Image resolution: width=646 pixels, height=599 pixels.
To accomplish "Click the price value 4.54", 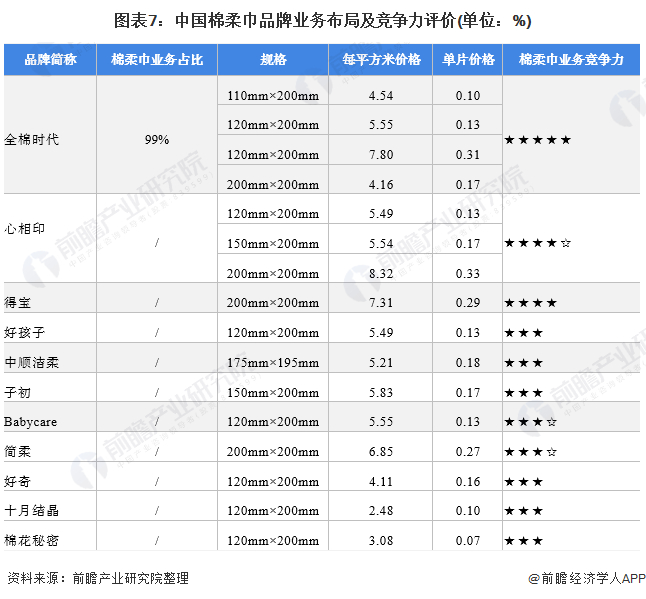I will coord(381,96).
